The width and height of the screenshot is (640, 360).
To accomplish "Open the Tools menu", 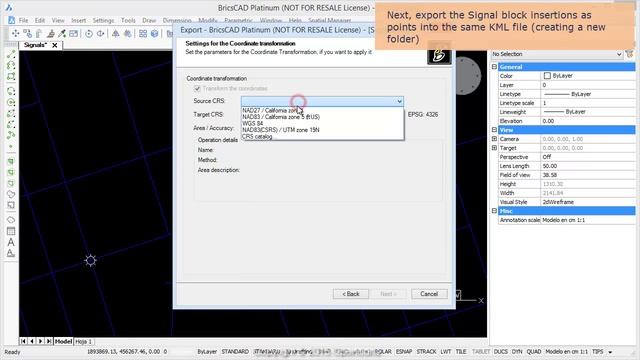I will [128, 20].
